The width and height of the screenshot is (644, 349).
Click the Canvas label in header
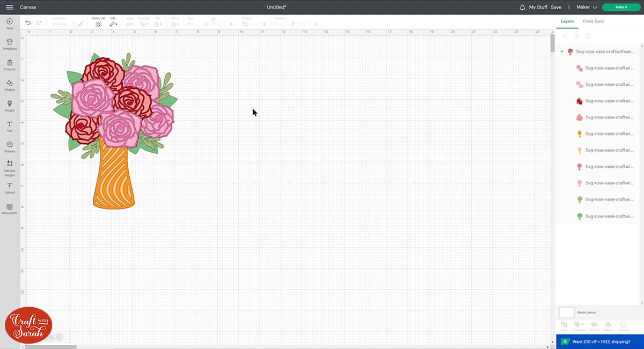click(28, 8)
